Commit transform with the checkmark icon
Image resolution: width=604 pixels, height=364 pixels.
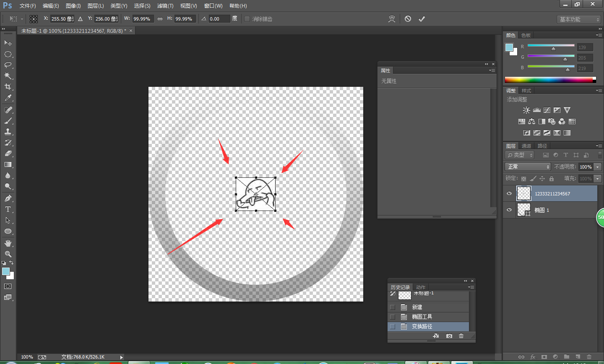point(422,19)
